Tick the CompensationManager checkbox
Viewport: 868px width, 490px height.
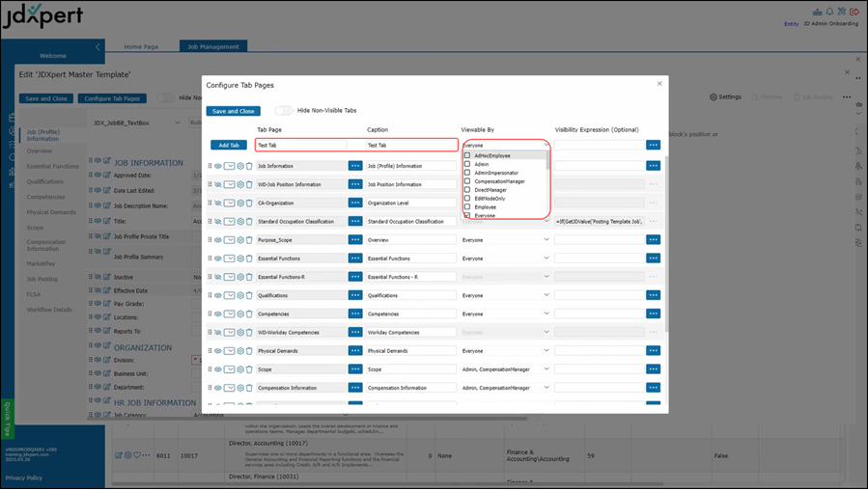[x=468, y=181]
